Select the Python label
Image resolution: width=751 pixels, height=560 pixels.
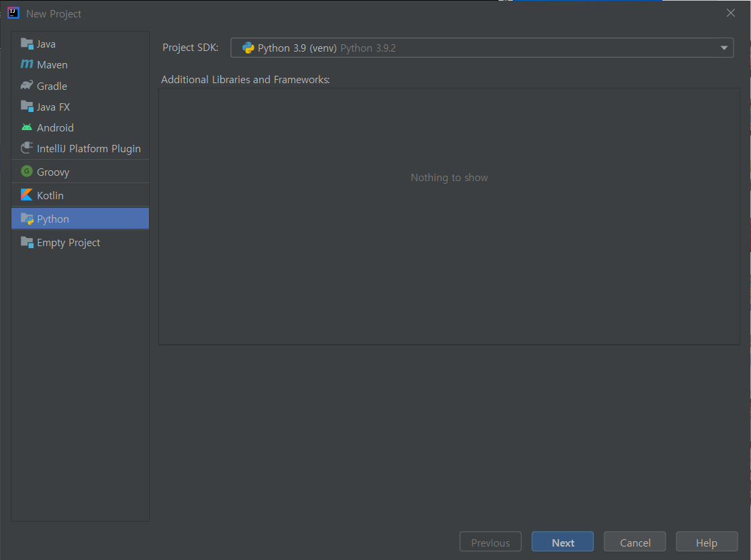[x=53, y=219]
